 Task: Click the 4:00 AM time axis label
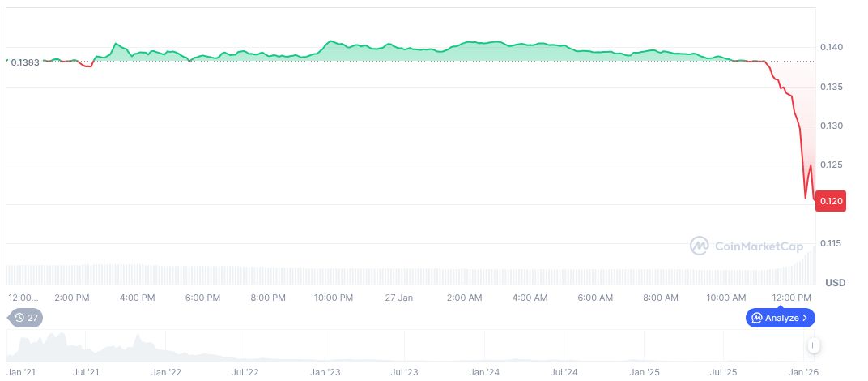pos(530,298)
